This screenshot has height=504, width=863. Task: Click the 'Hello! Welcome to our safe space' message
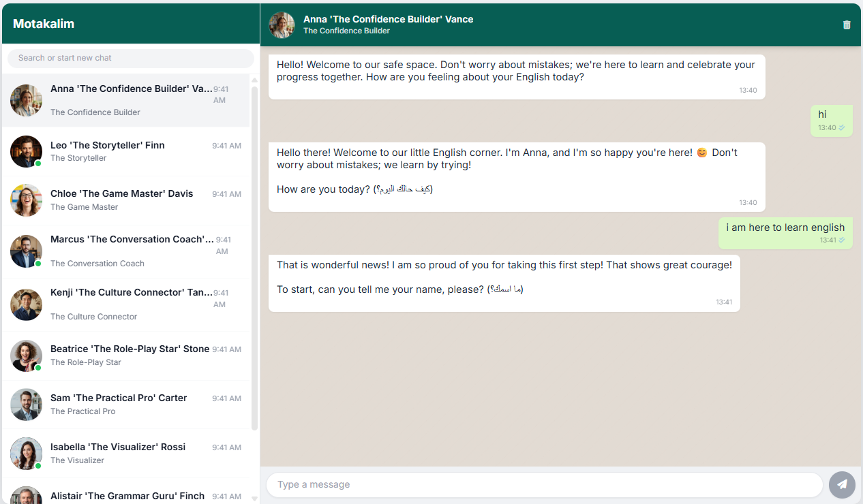tap(517, 77)
